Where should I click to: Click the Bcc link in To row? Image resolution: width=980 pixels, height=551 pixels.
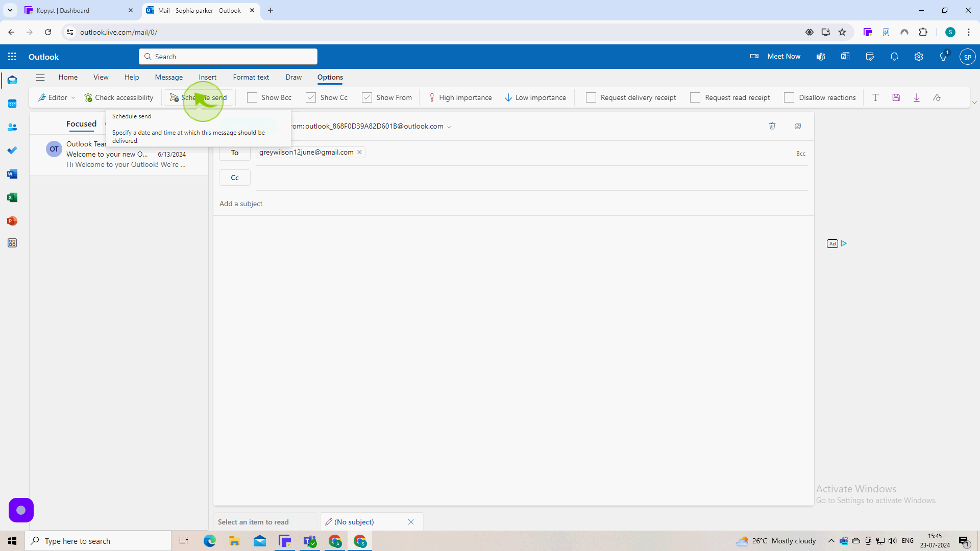tap(801, 154)
